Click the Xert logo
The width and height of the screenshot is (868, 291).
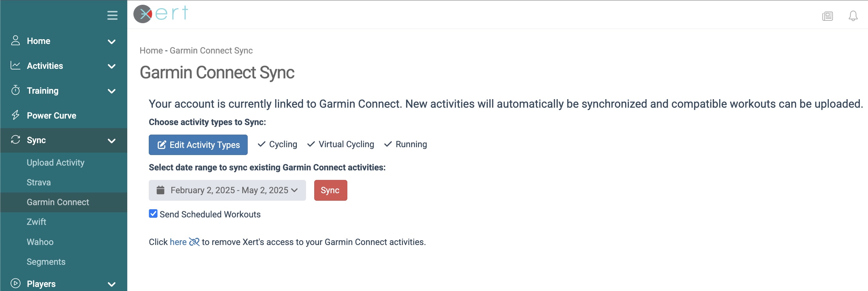pos(161,14)
